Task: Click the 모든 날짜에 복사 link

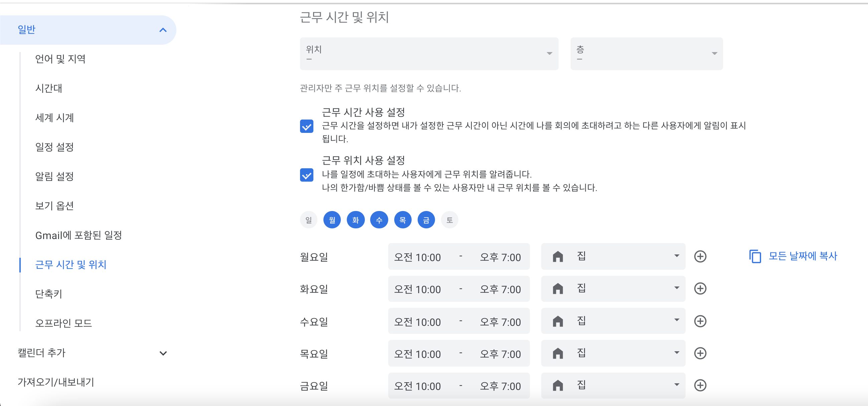Action: click(802, 256)
